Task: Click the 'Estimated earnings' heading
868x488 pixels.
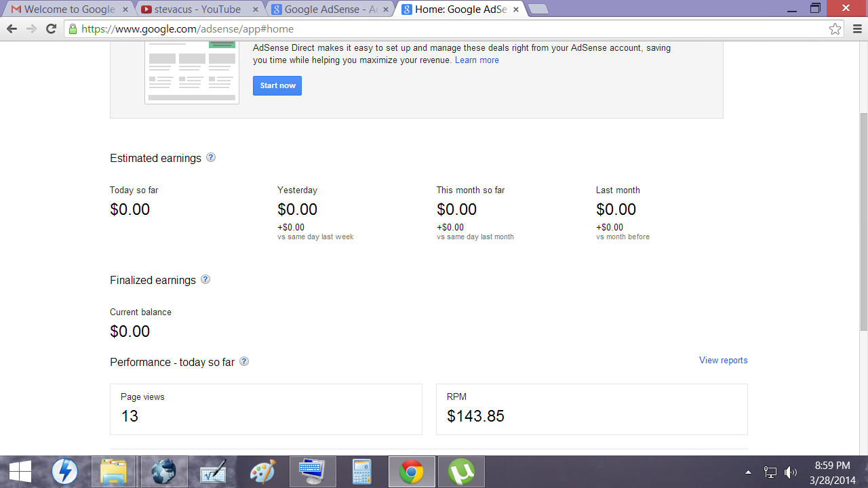Action: [x=156, y=158]
